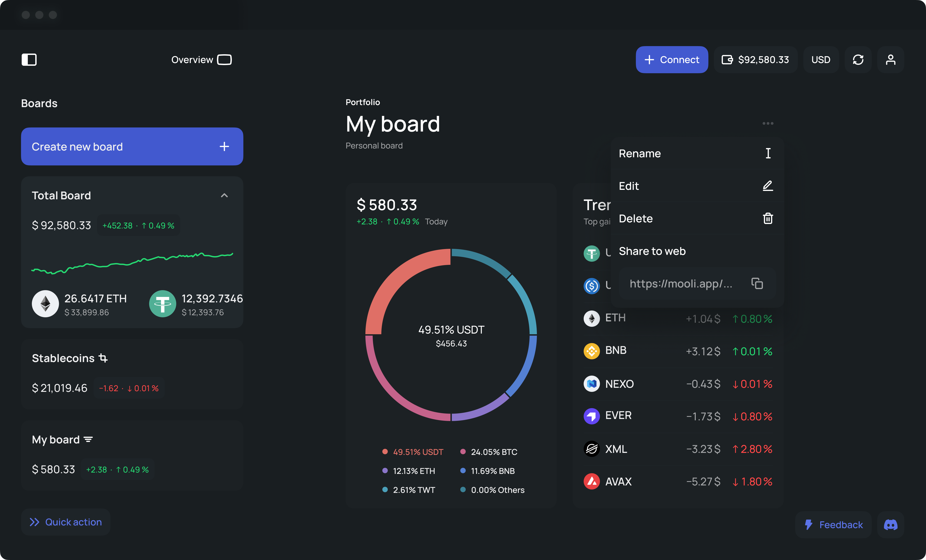Viewport: 926px width, 560px height.
Task: Toggle the sidebar panel icon
Action: click(x=29, y=60)
